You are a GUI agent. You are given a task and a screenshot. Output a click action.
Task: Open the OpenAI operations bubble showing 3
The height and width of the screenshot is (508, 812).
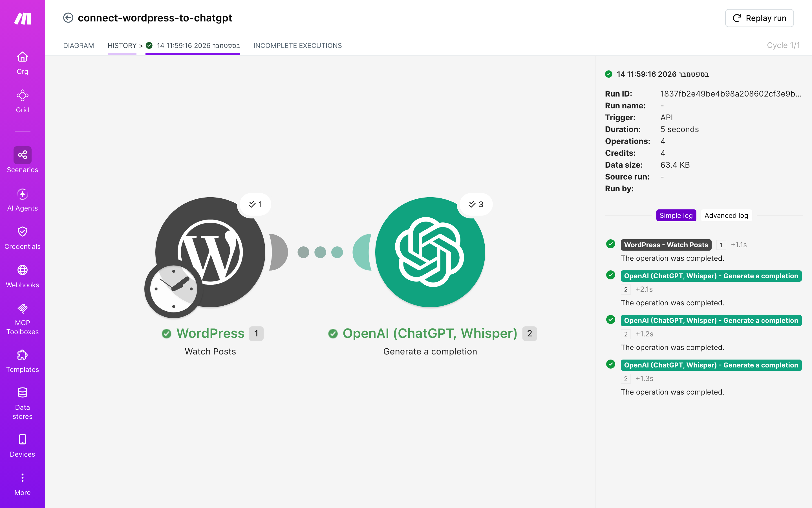pyautogui.click(x=476, y=204)
